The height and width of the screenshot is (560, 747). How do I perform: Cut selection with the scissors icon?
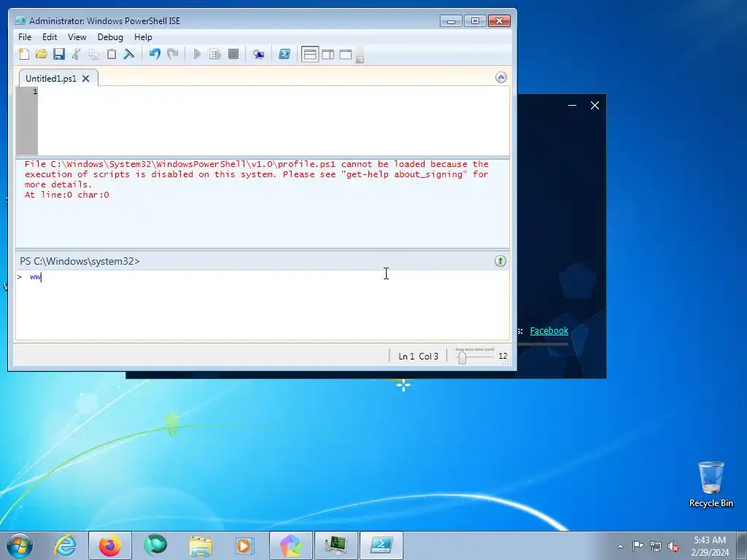click(x=76, y=54)
